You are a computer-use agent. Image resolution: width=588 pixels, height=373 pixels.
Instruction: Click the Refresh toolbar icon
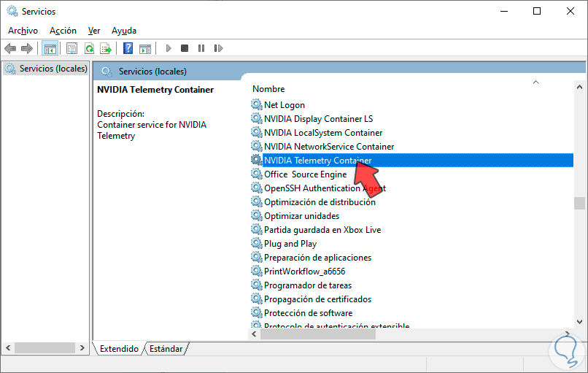(x=89, y=48)
